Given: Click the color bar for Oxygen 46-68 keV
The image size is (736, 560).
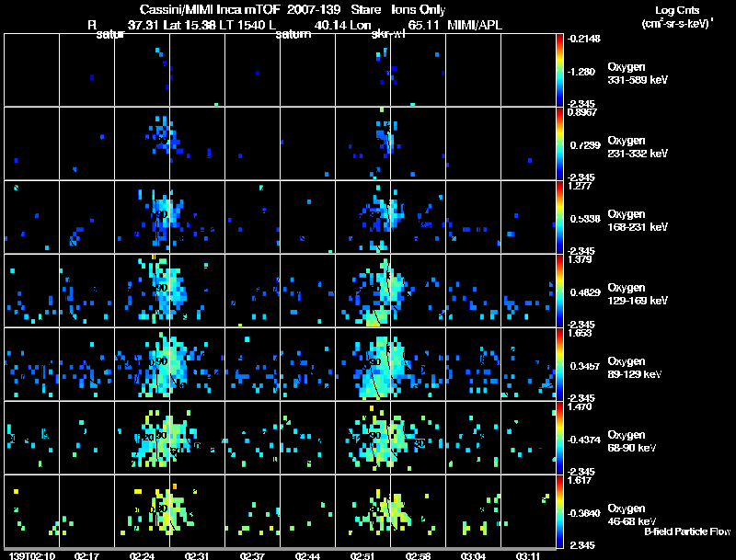Looking at the screenshot, I should 559,511.
